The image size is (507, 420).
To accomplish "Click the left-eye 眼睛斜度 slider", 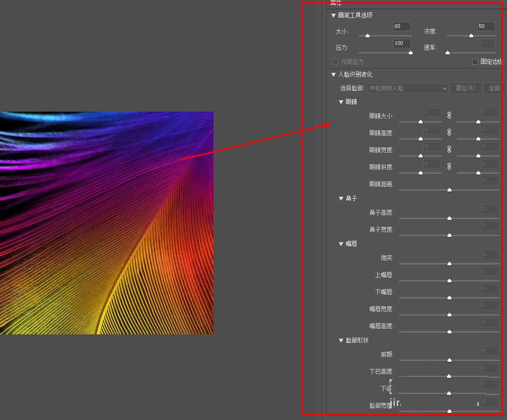I will 420,173.
